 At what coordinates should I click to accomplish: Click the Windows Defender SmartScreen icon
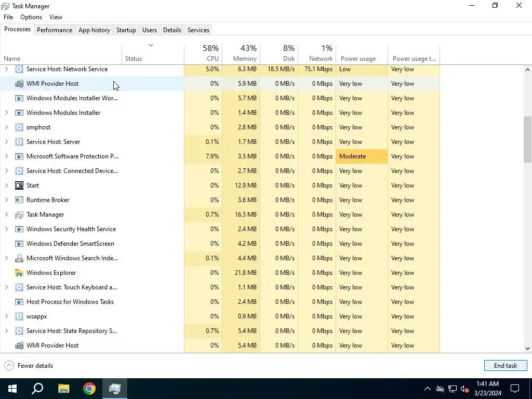pyautogui.click(x=19, y=244)
